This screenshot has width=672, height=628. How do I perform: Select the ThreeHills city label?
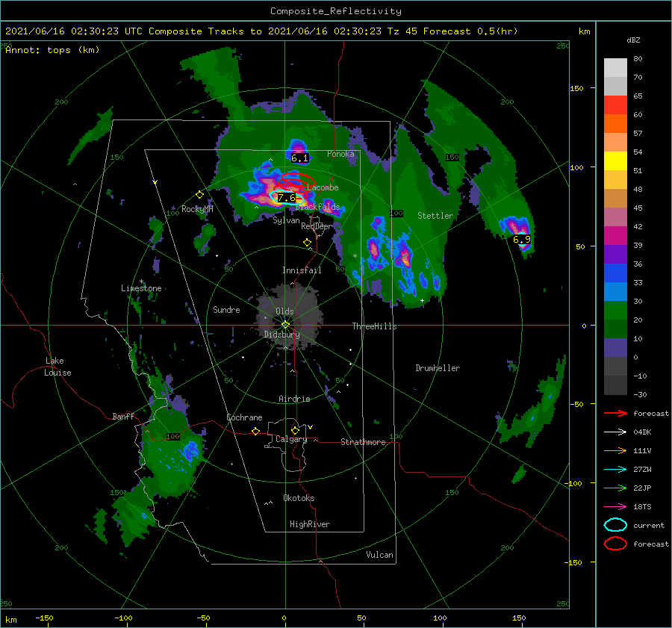pyautogui.click(x=375, y=326)
